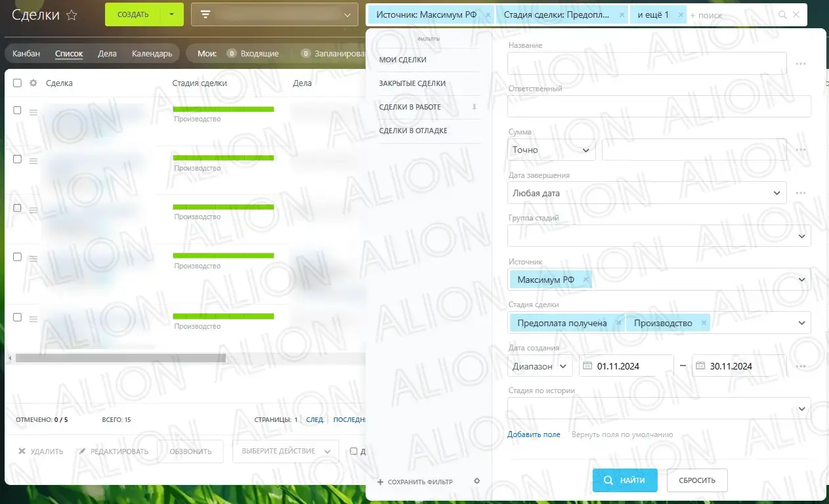Open Дата создания 'Диапазон' dropdown

(x=540, y=366)
